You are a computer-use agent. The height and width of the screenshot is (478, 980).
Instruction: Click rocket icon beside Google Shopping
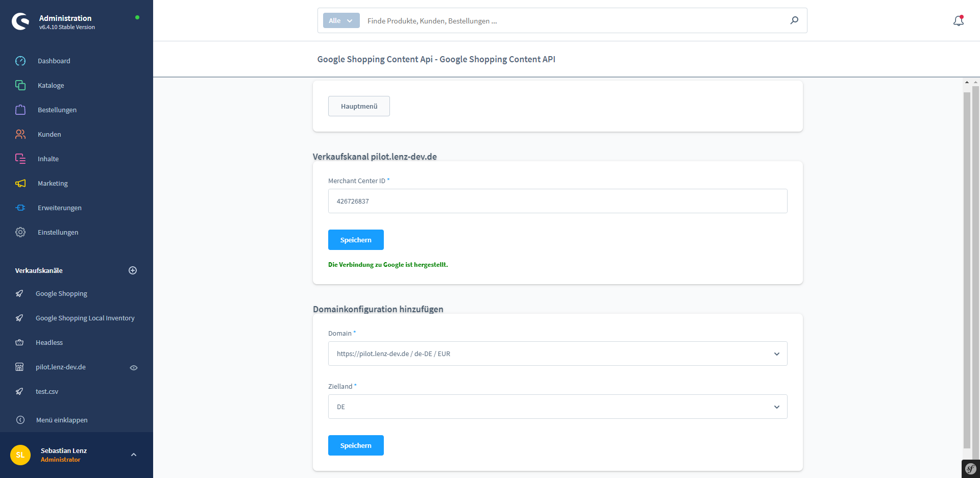[x=19, y=293]
